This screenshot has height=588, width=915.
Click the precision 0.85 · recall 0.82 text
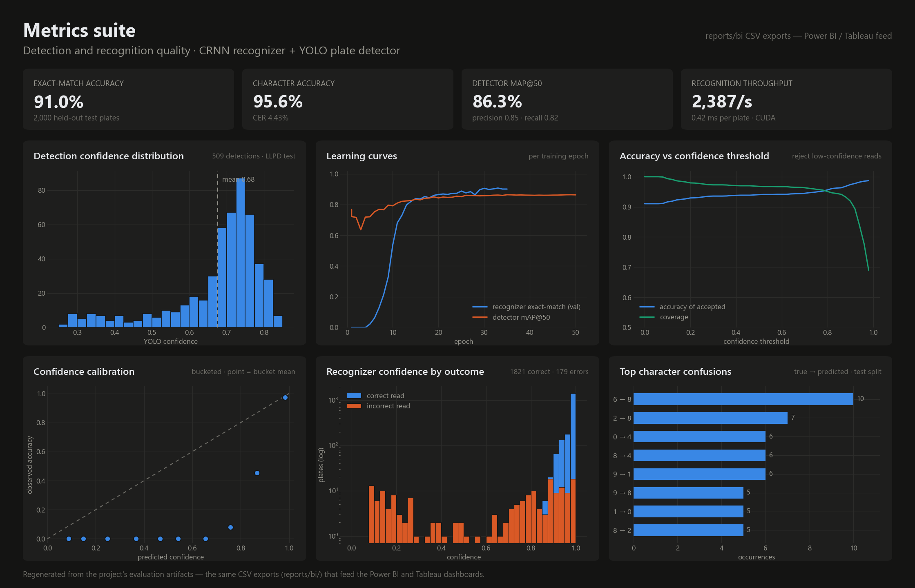515,118
